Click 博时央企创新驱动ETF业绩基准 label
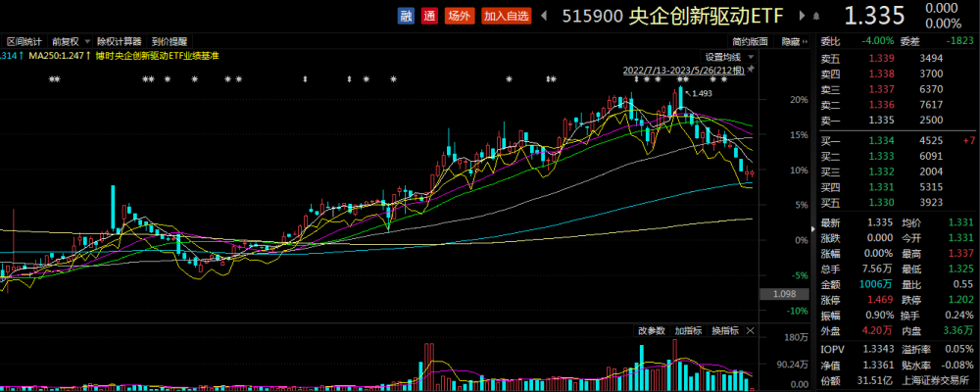Viewport: 980px width, 392px height. click(x=157, y=56)
